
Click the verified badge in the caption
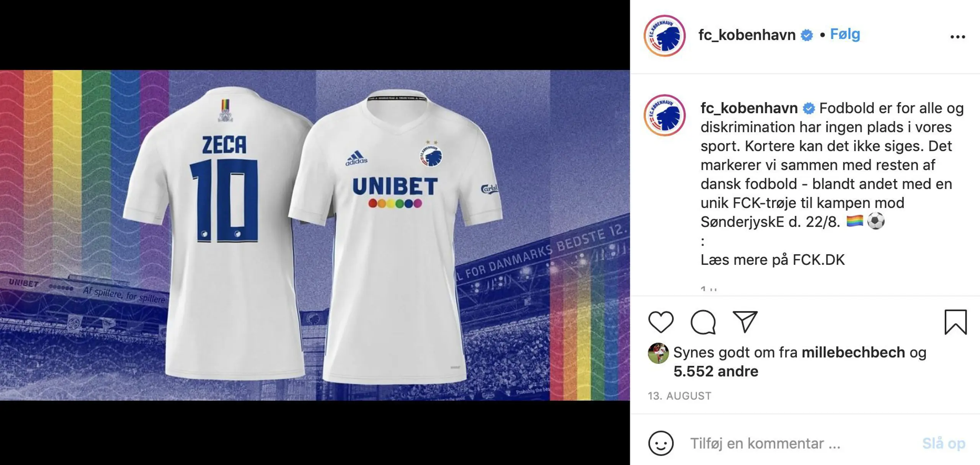point(808,109)
